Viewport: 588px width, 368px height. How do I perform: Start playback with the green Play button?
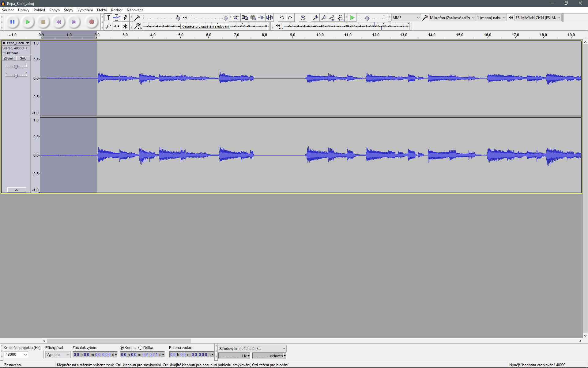point(28,22)
